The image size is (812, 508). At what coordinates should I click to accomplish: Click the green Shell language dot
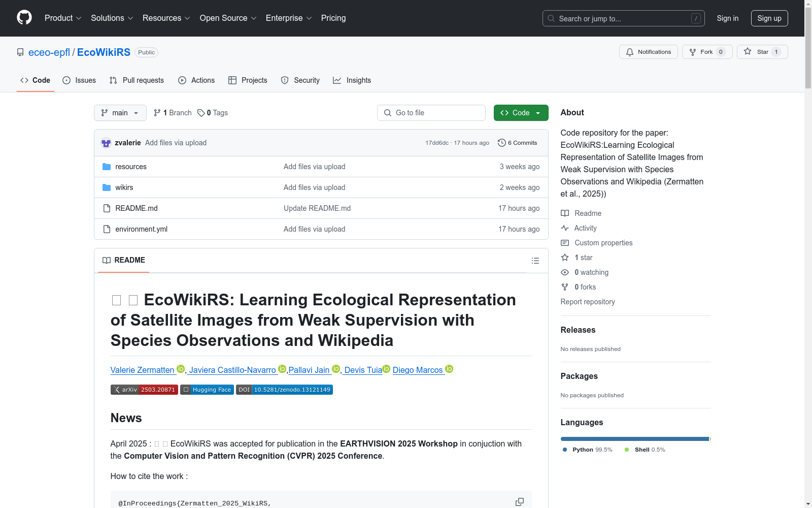(x=627, y=450)
